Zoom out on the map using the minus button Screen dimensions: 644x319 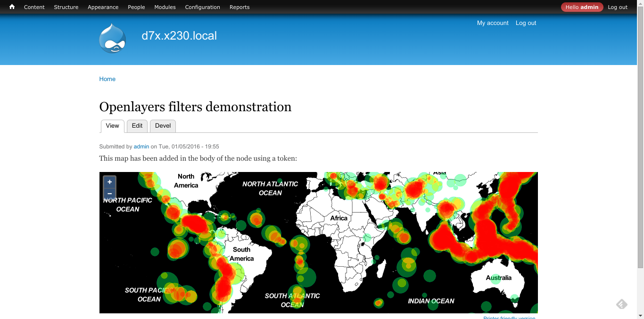(x=109, y=193)
